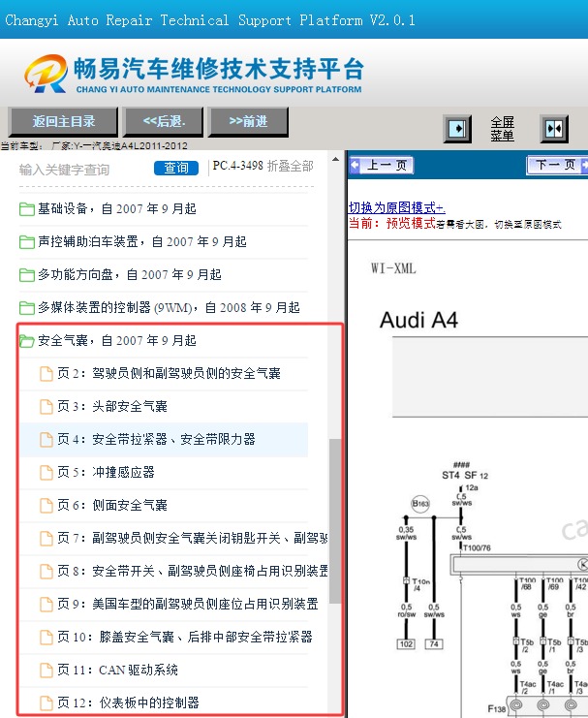The image size is (588, 718).
Task: Click the green folder icon beside 声控辅助泊车装置
Action: click(x=27, y=242)
